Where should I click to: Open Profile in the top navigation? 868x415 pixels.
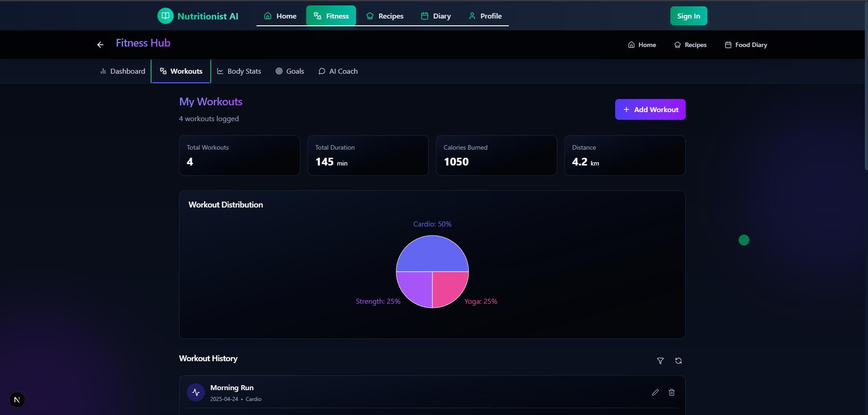click(485, 16)
